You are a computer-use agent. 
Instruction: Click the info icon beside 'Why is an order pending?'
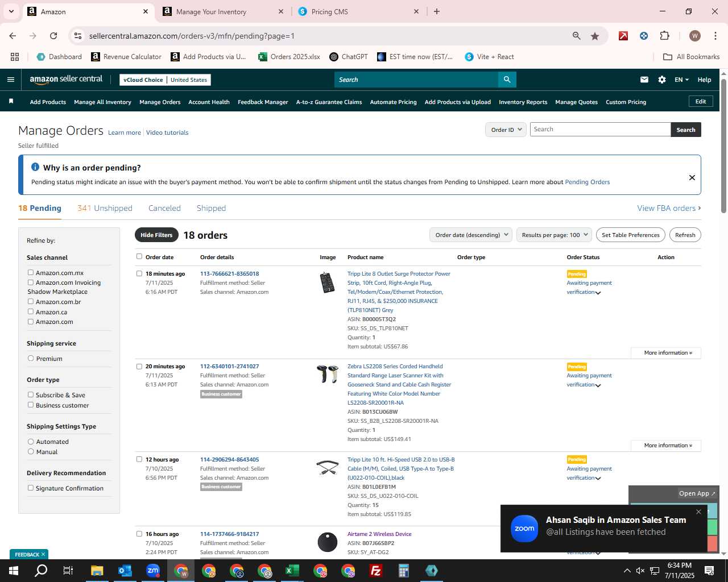35,167
